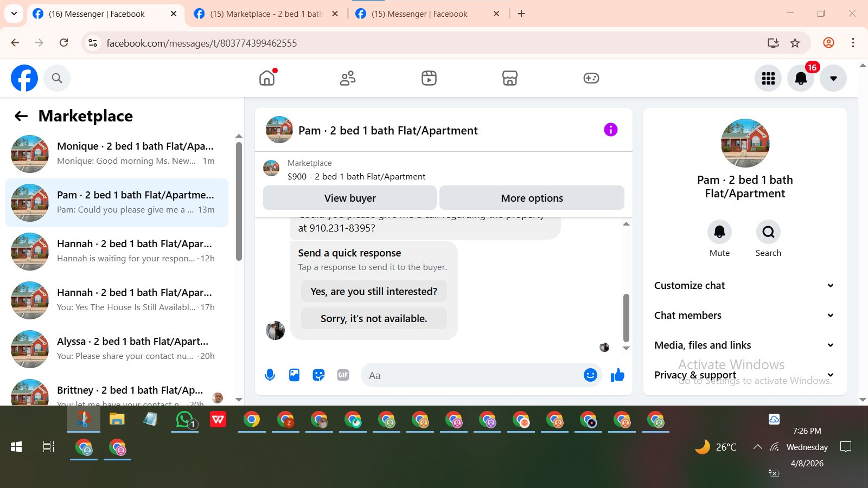Open the Marketplace storefront icon
Image resolution: width=868 pixels, height=488 pixels.
pyautogui.click(x=510, y=78)
